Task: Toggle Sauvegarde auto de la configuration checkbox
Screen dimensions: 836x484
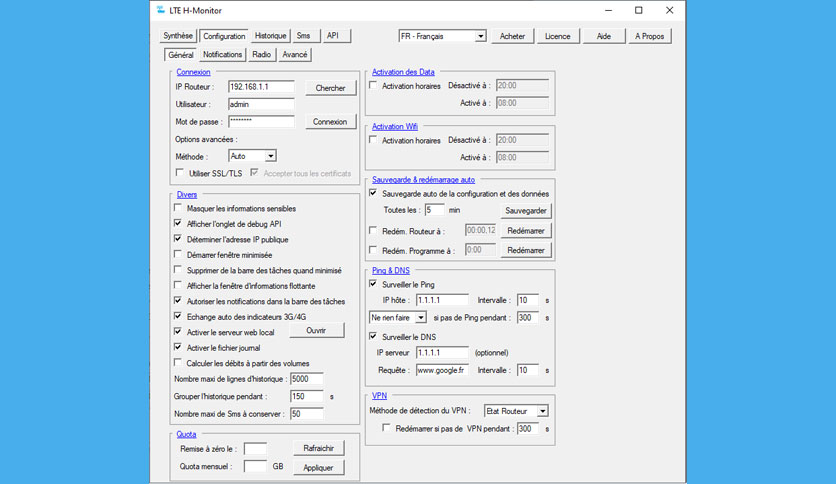Action: (373, 193)
